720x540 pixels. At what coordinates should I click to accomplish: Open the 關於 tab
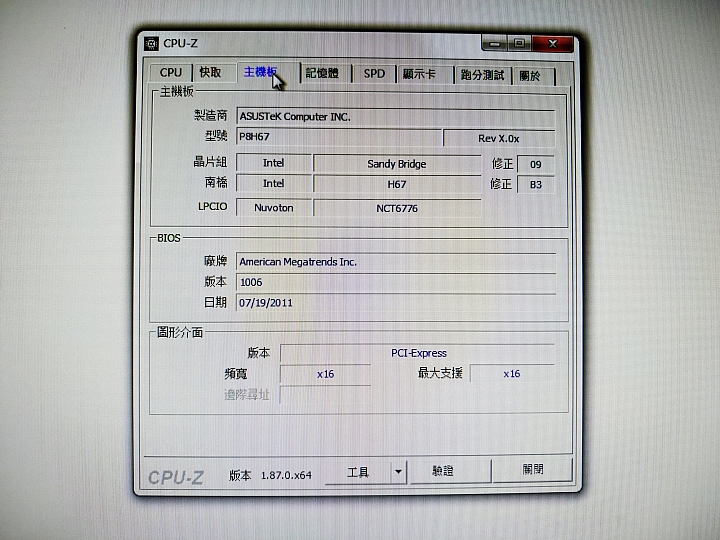click(534, 76)
